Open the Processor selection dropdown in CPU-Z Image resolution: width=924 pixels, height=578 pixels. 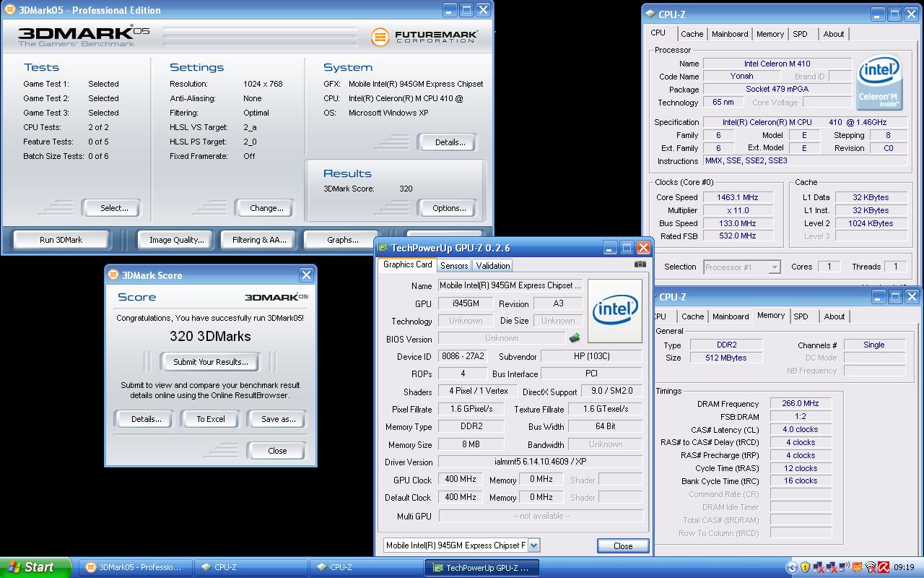pyautogui.click(x=775, y=267)
